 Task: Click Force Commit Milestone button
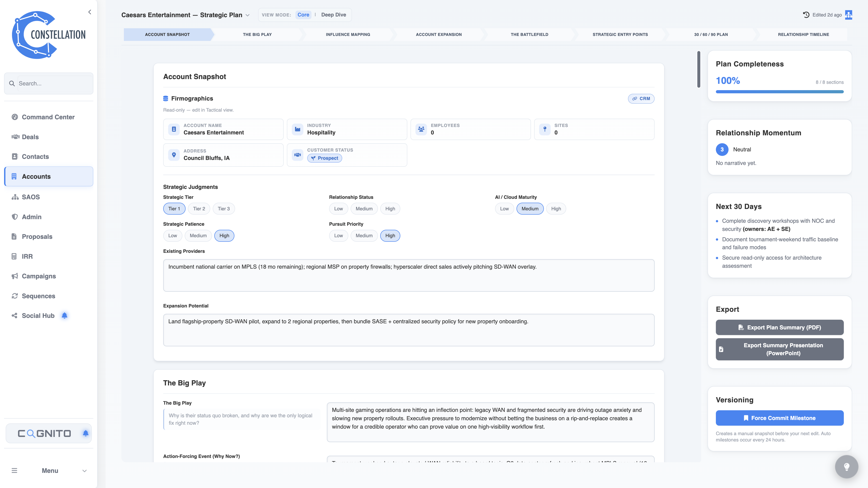click(x=779, y=418)
